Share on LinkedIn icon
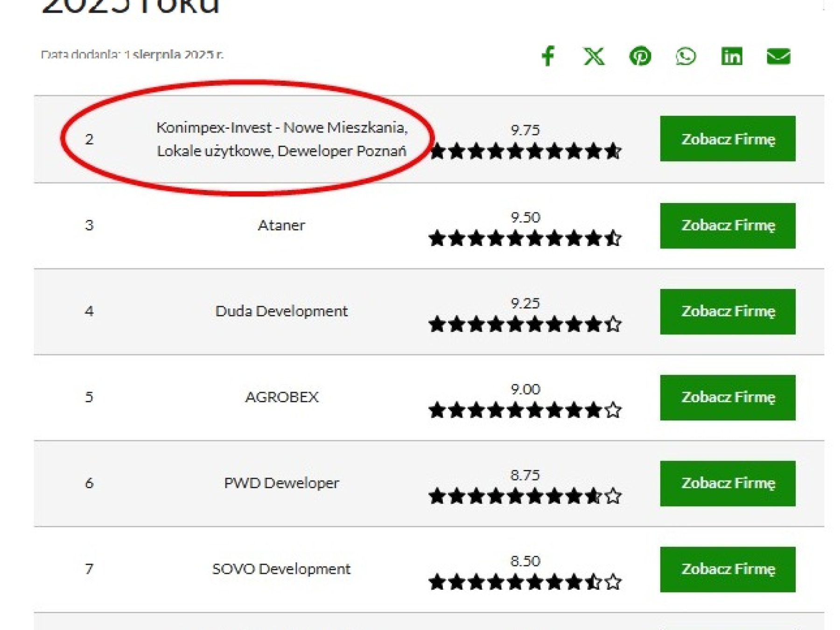 coord(732,56)
